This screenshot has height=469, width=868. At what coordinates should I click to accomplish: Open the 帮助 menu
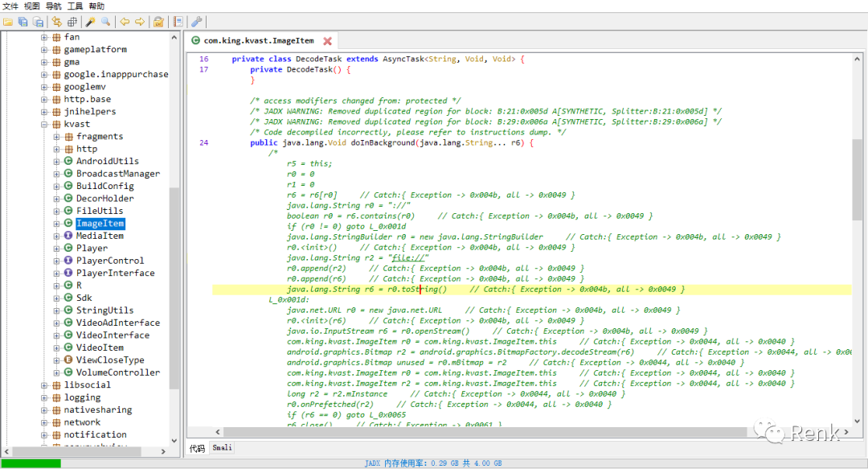[x=96, y=6]
